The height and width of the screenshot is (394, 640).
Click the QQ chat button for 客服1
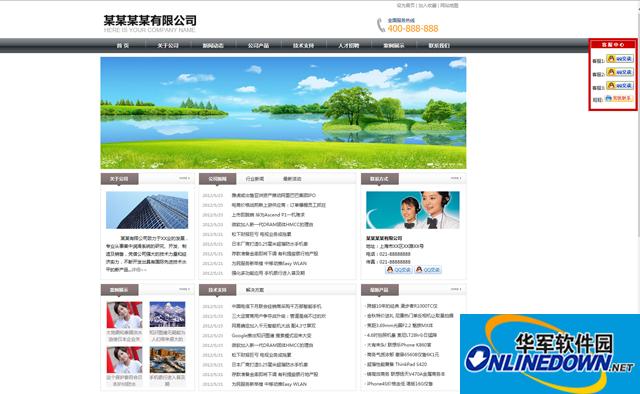click(620, 59)
